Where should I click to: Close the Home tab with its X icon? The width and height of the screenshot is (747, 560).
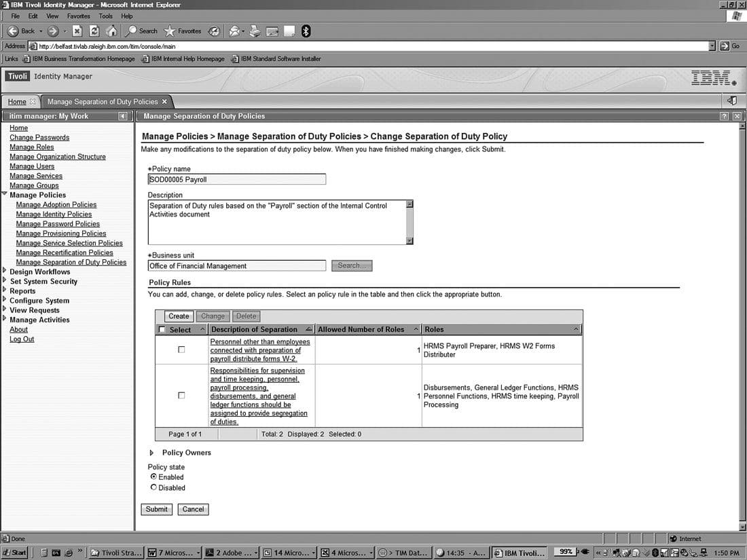(33, 101)
